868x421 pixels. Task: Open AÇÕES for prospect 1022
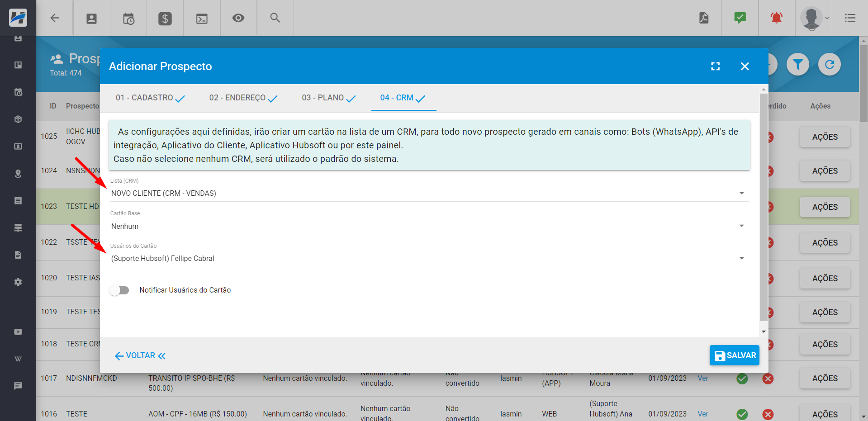point(825,243)
